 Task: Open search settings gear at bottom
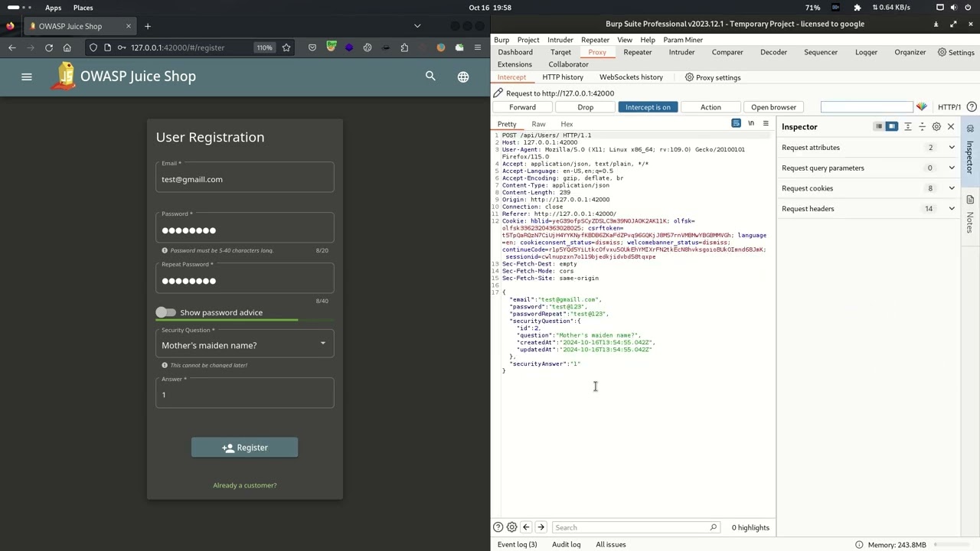coord(512,527)
